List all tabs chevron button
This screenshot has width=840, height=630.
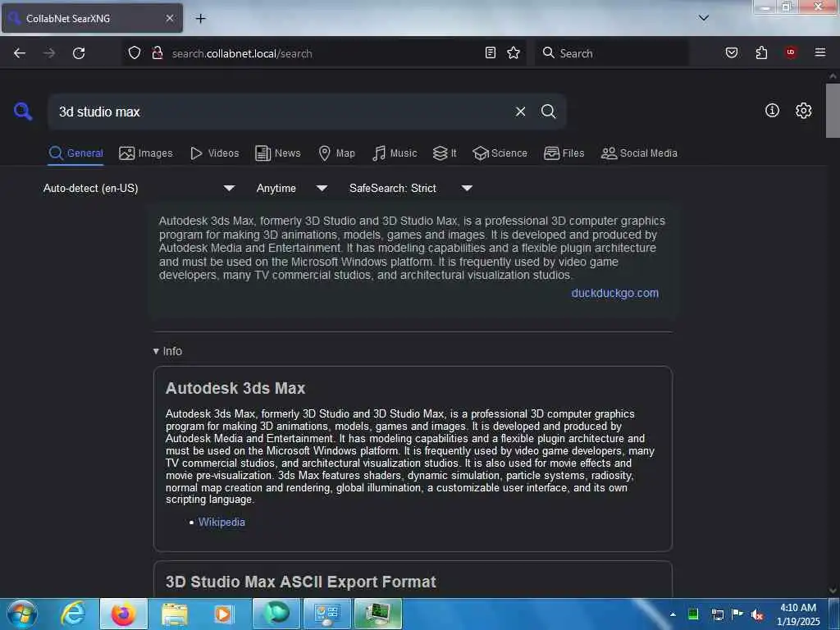coord(704,18)
